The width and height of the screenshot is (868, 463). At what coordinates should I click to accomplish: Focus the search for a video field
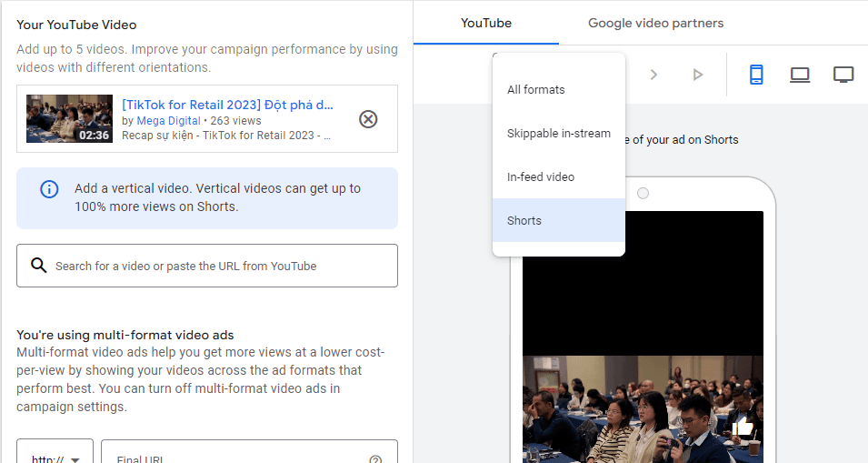coord(218,266)
